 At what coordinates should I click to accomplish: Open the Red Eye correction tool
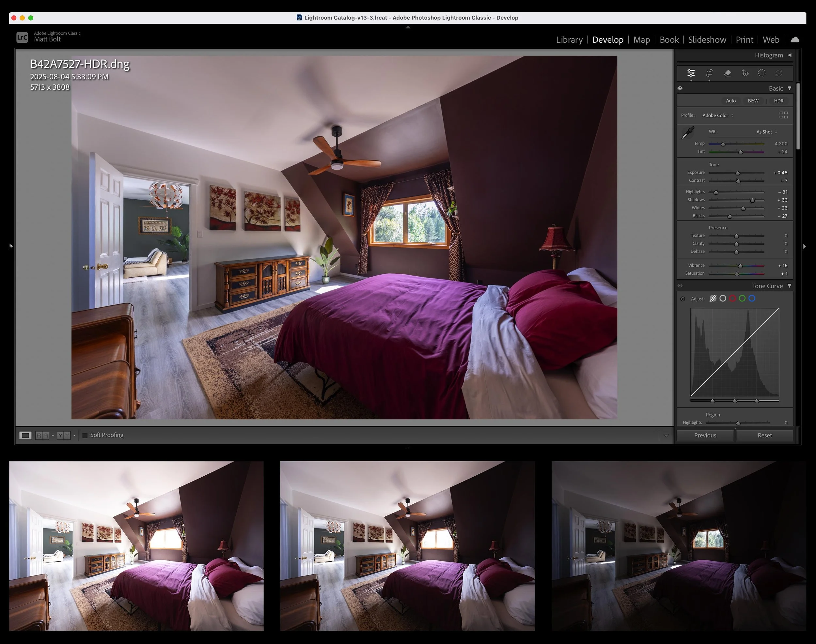pyautogui.click(x=745, y=73)
